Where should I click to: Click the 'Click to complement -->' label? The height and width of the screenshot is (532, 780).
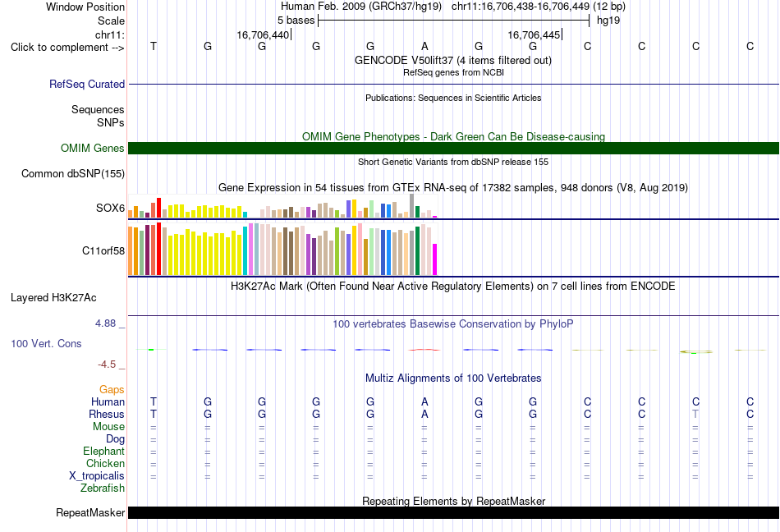click(67, 48)
